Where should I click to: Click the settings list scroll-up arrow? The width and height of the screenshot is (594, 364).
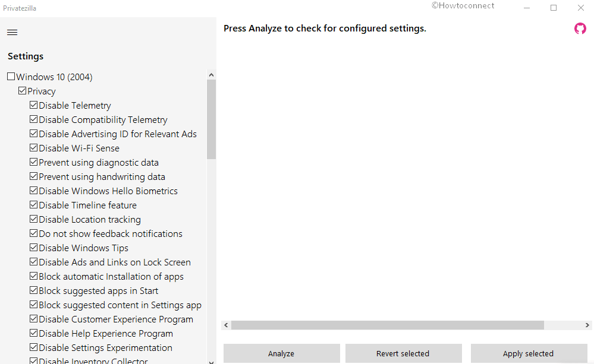(211, 75)
